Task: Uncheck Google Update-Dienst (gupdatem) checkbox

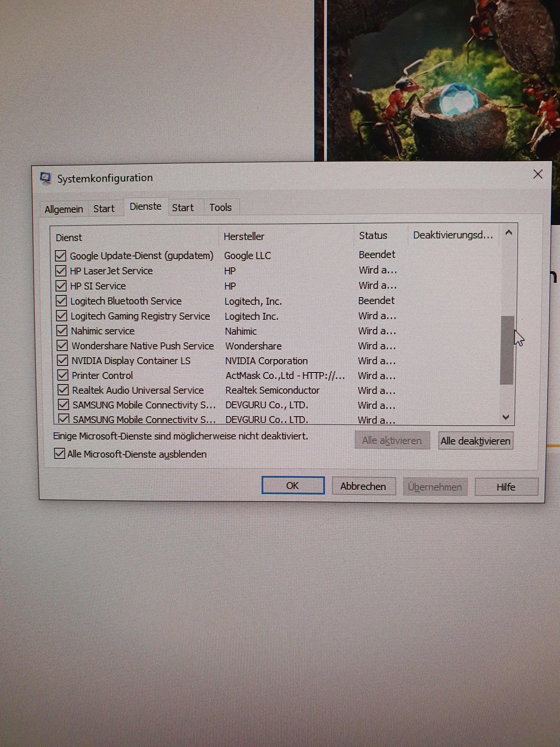Action: point(60,256)
